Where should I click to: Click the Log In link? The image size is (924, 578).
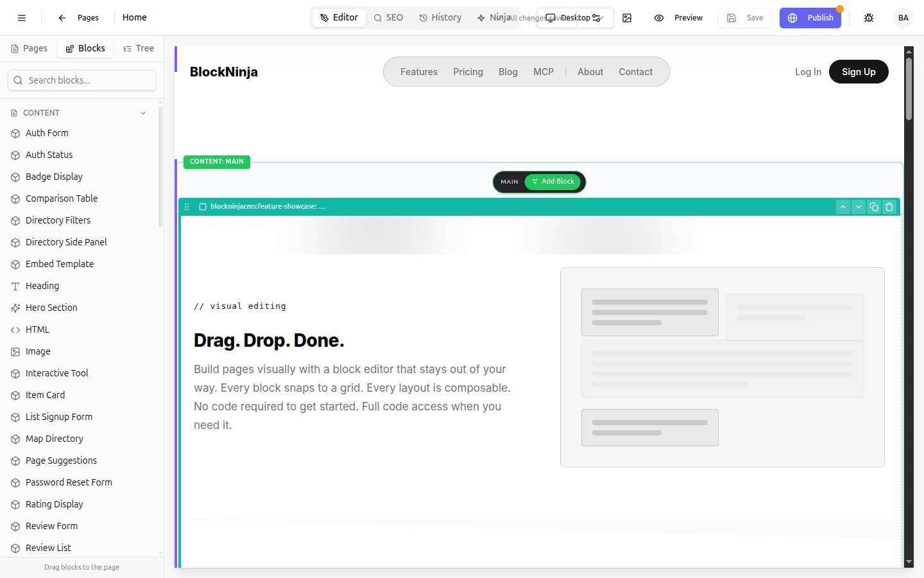(x=808, y=72)
